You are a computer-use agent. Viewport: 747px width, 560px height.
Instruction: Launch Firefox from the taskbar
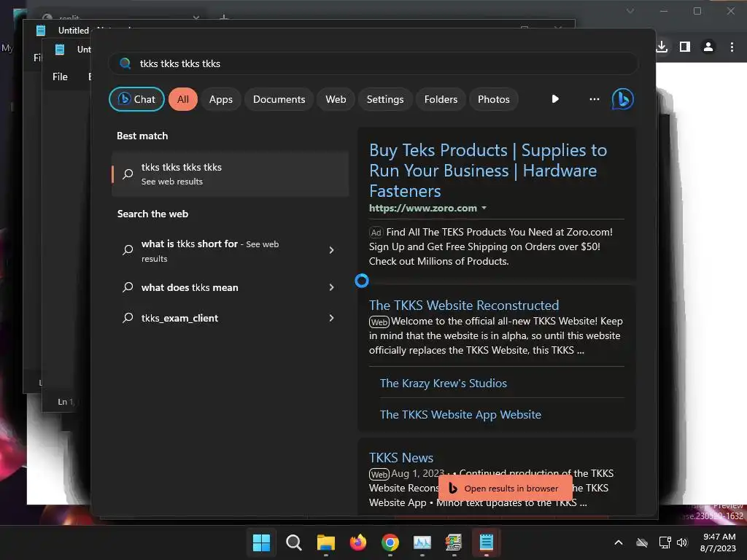pos(357,542)
